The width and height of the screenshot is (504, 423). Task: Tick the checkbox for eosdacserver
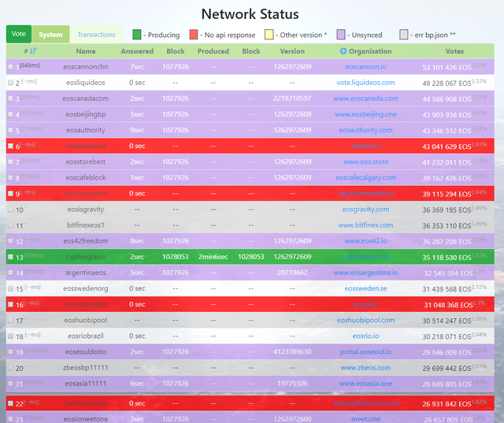click(x=10, y=146)
